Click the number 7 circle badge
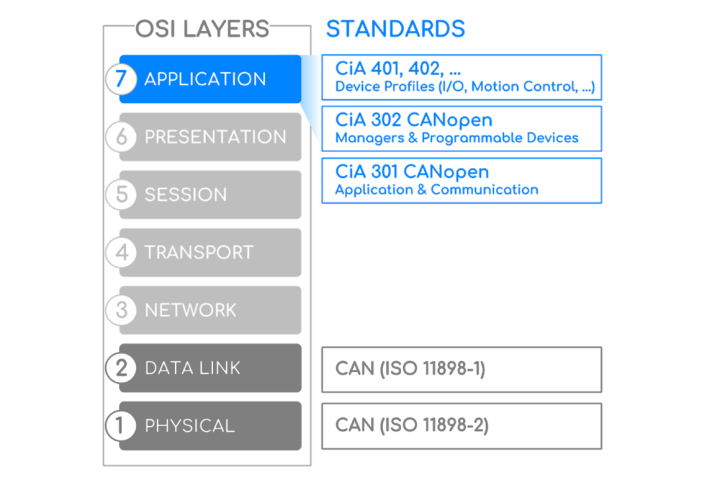Viewport: 720px width, 480px height. [121, 79]
